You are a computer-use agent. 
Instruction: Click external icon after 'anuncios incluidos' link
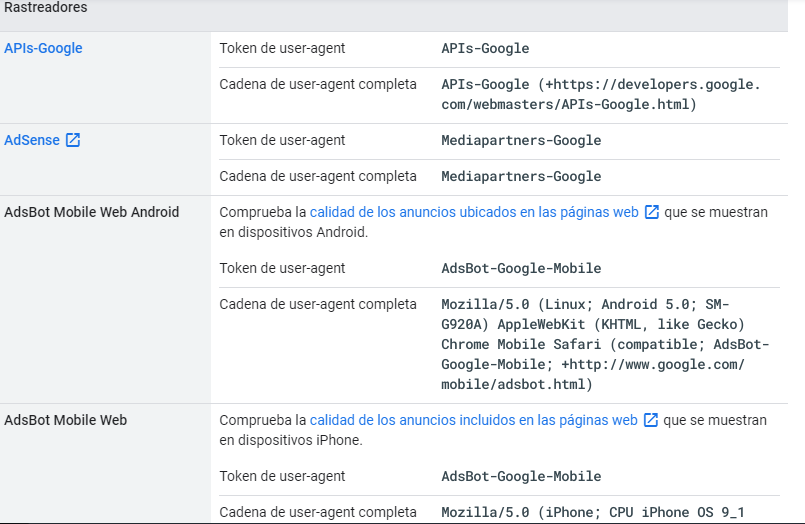point(650,420)
